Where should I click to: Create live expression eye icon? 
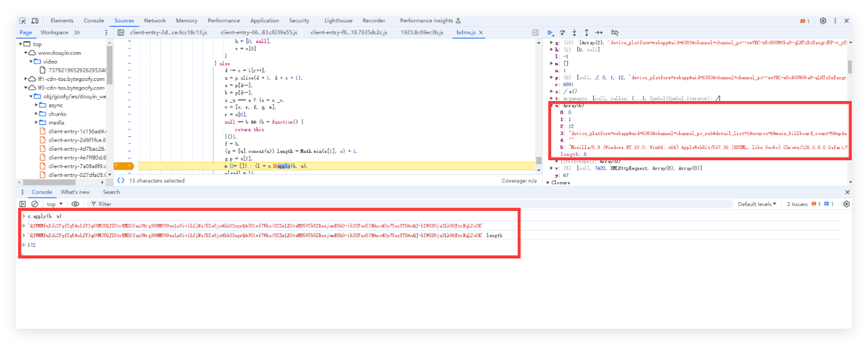tap(75, 204)
